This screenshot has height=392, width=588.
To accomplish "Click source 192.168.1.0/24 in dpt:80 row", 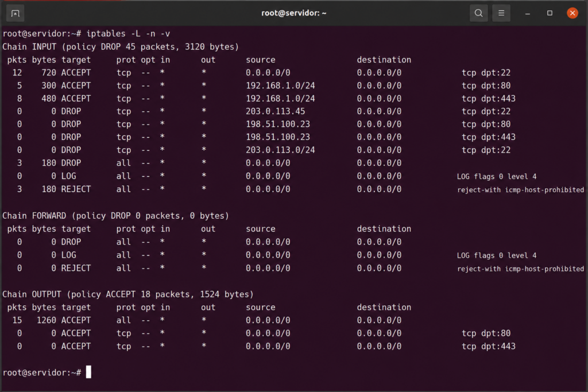I will coord(280,86).
